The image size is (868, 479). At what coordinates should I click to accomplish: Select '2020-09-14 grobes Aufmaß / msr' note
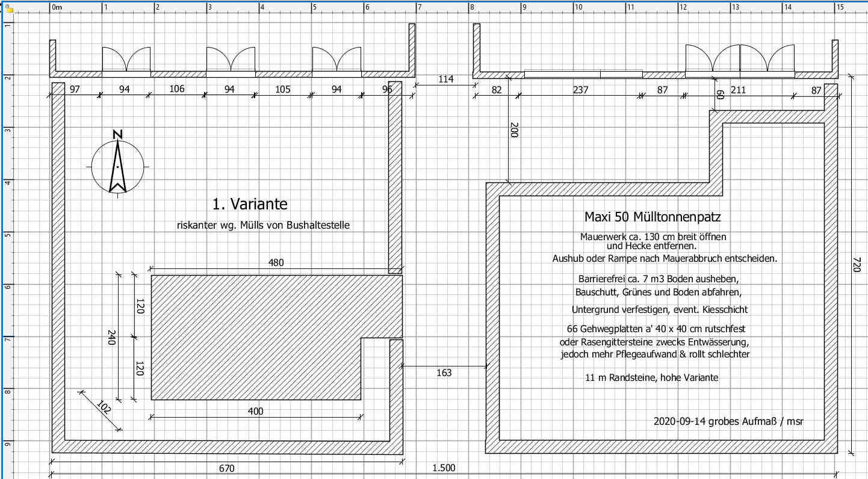[x=728, y=421]
